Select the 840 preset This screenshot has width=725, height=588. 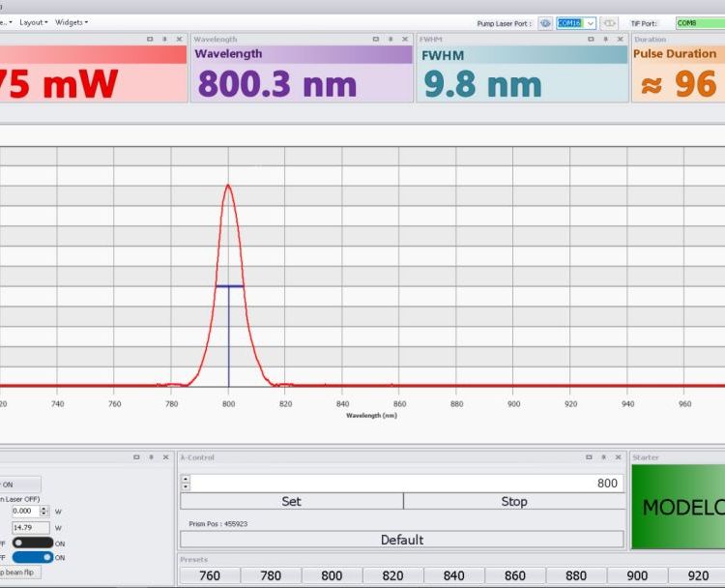(453, 575)
